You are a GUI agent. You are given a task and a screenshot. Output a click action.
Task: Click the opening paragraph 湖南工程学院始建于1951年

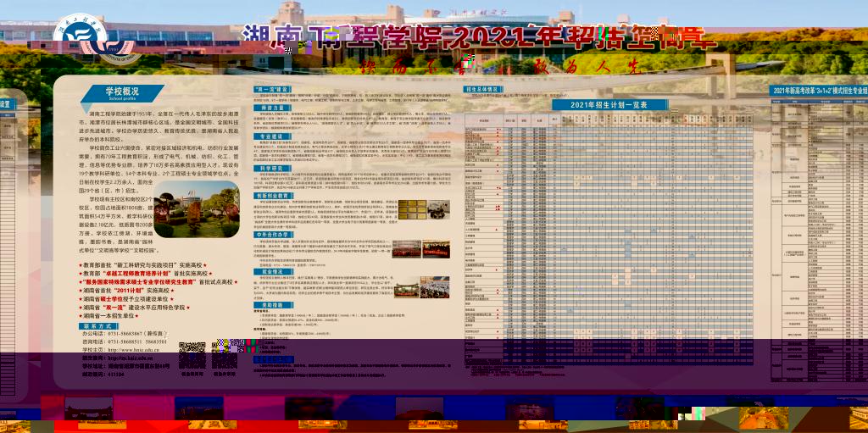tap(159, 126)
